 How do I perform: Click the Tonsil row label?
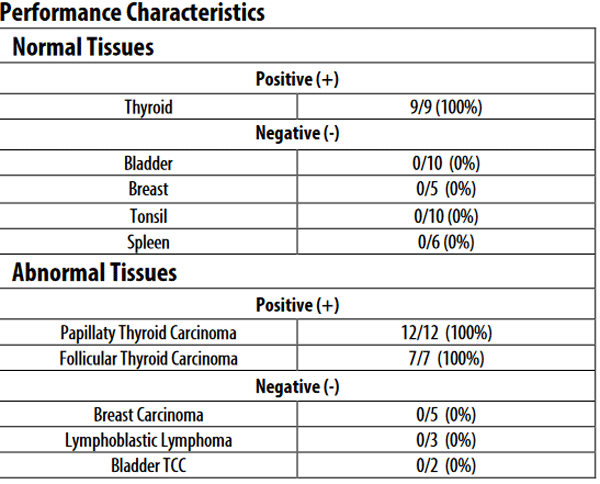(148, 215)
